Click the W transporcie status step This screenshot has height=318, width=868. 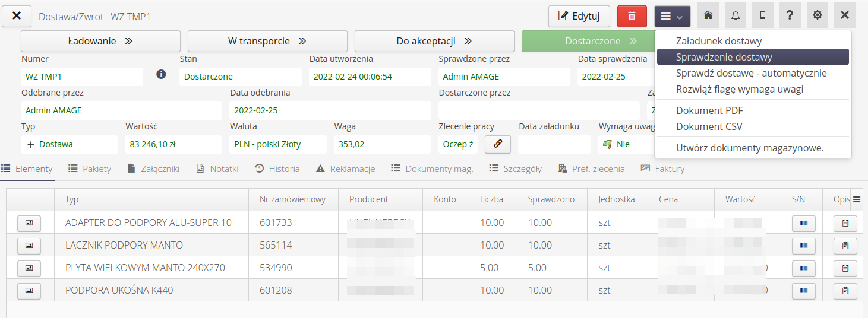267,42
